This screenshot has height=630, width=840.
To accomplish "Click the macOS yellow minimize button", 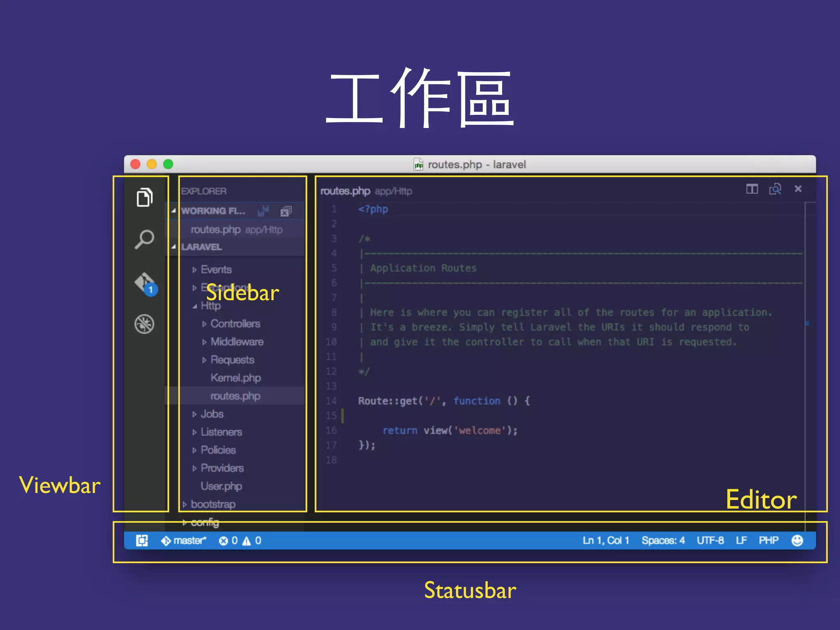I will pyautogui.click(x=152, y=164).
